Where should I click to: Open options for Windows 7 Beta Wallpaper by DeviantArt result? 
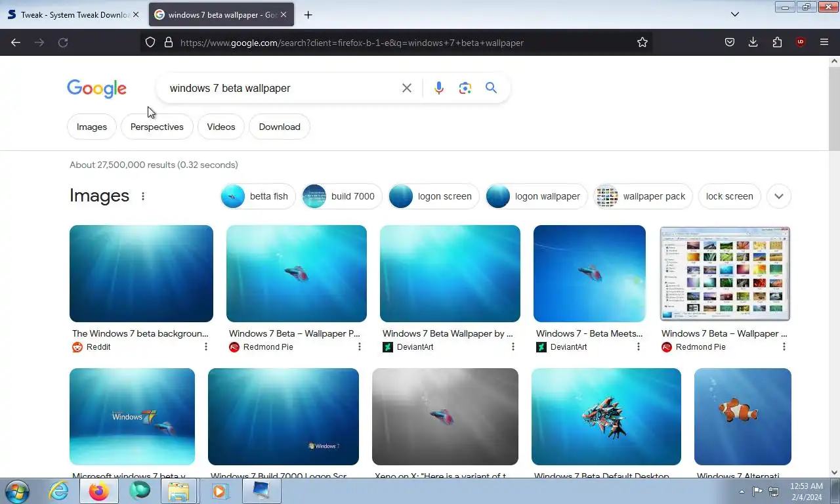point(513,346)
